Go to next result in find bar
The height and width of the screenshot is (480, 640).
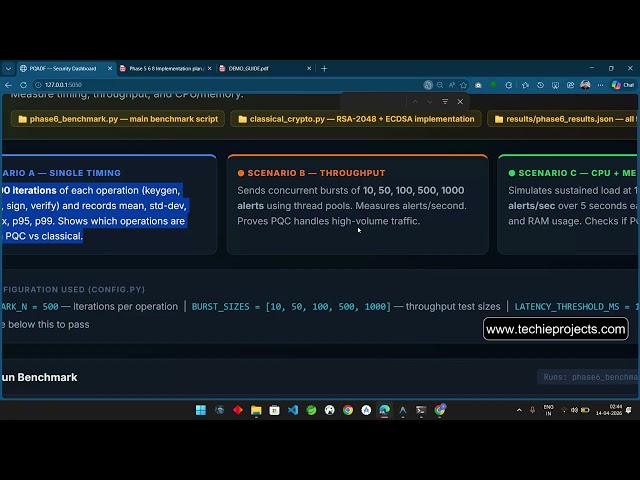430,102
